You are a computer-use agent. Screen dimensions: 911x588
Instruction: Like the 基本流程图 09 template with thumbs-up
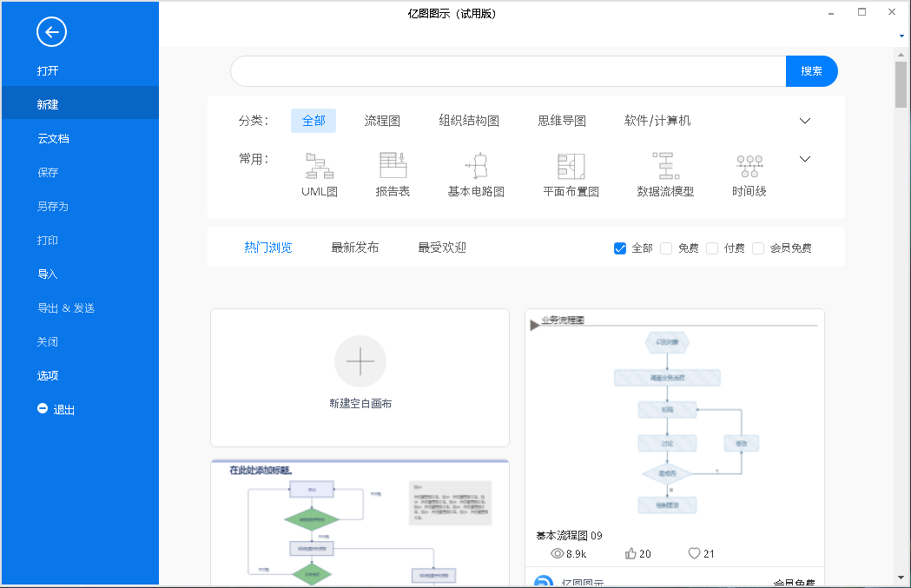[x=630, y=554]
